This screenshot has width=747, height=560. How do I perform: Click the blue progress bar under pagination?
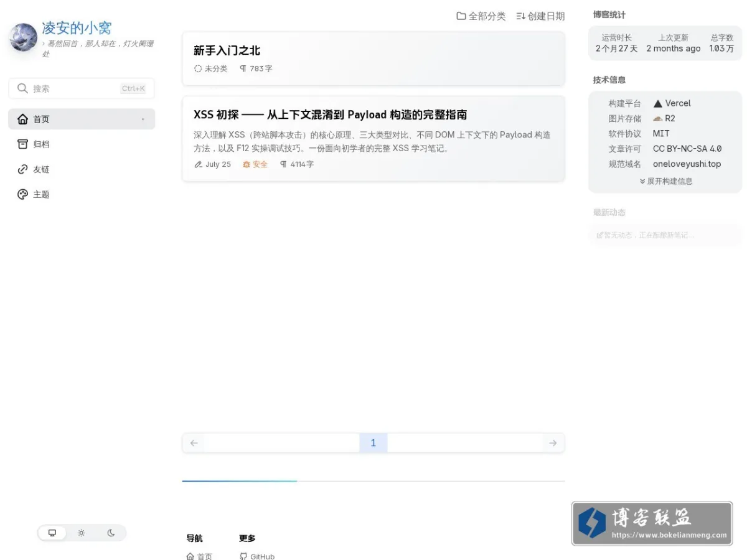240,481
